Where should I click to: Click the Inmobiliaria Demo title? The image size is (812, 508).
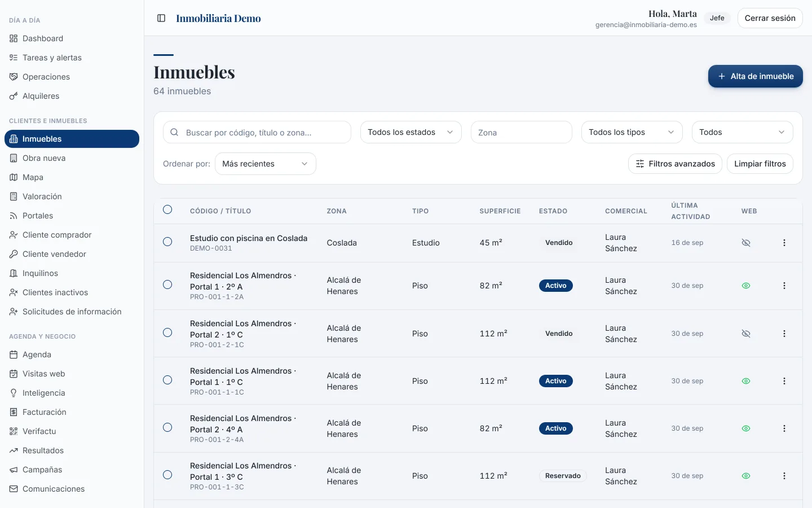219,18
